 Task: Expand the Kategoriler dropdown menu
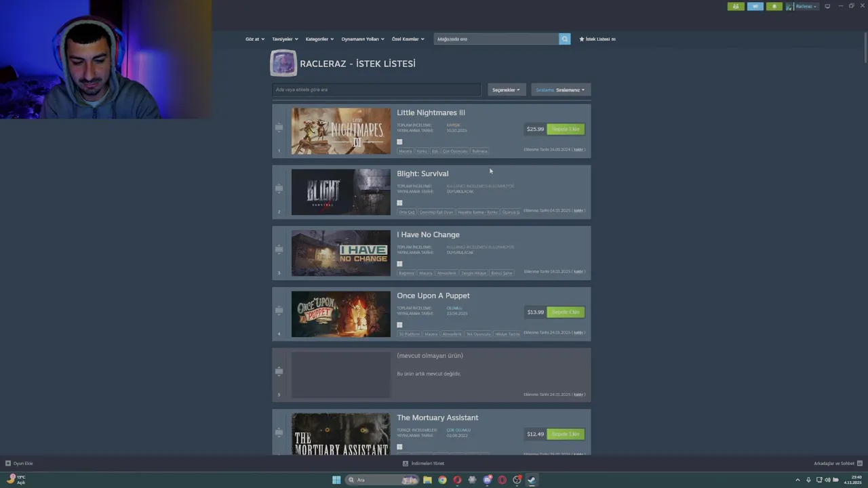tap(319, 39)
